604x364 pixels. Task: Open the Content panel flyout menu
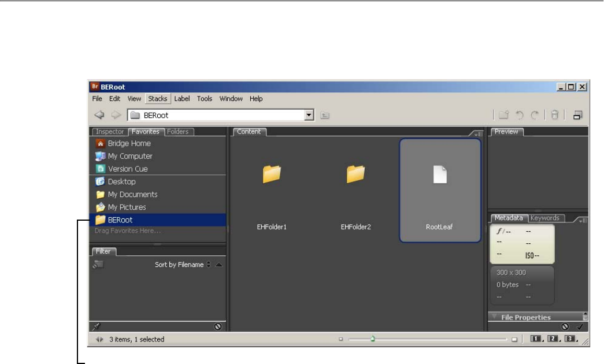click(x=477, y=134)
